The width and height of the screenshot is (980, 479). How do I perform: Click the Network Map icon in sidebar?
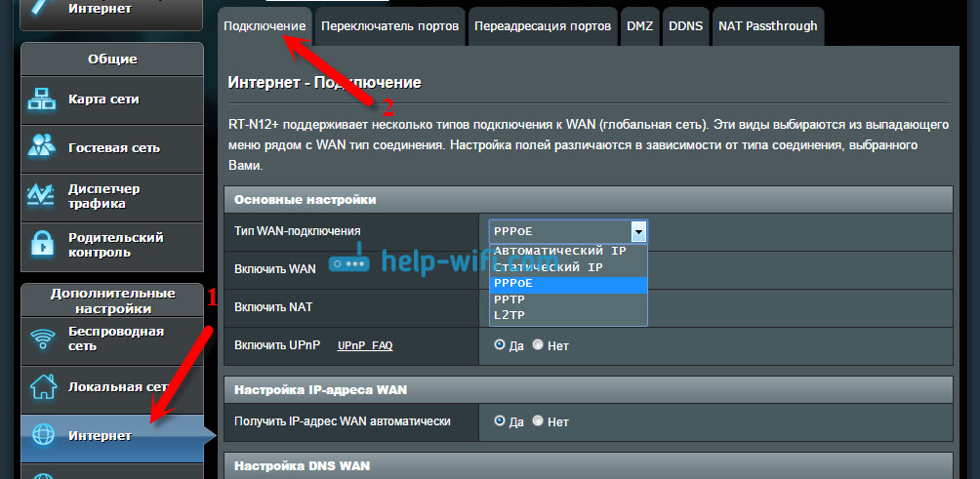(42, 100)
